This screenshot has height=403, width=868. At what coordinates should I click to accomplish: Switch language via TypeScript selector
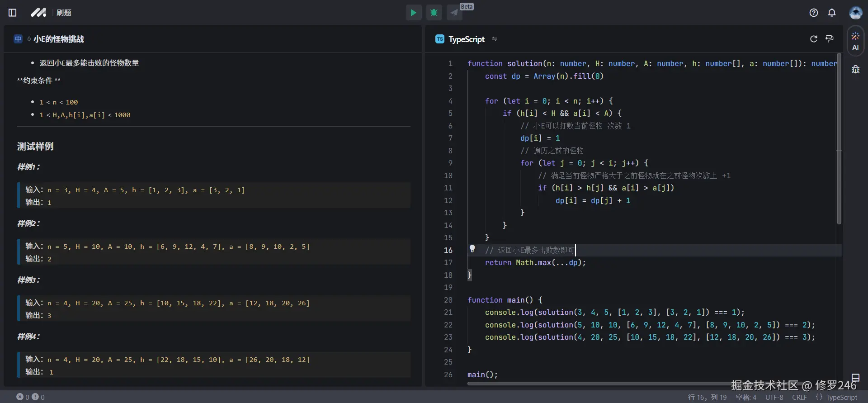[466, 39]
